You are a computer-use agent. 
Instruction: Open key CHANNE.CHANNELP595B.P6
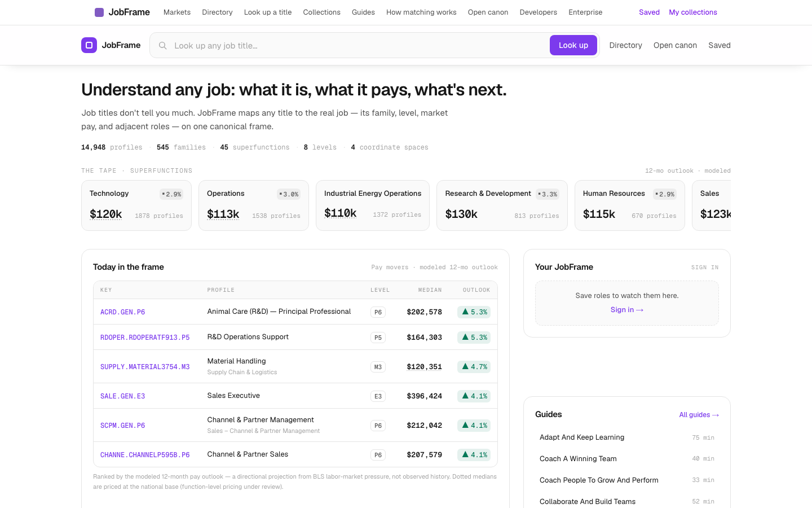[145, 455]
